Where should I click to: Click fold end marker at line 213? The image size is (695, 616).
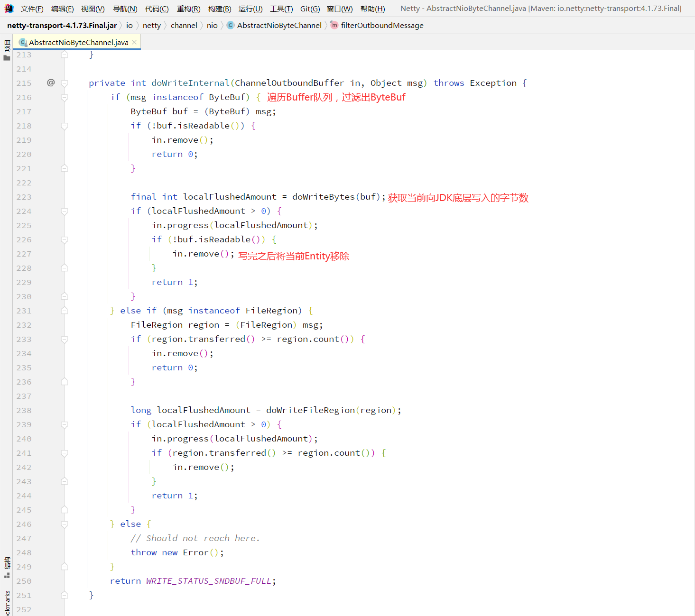click(65, 55)
